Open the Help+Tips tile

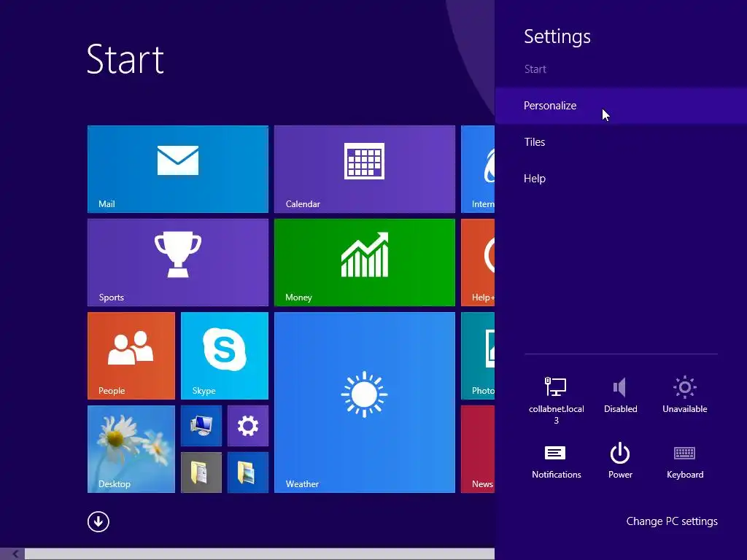pyautogui.click(x=478, y=262)
